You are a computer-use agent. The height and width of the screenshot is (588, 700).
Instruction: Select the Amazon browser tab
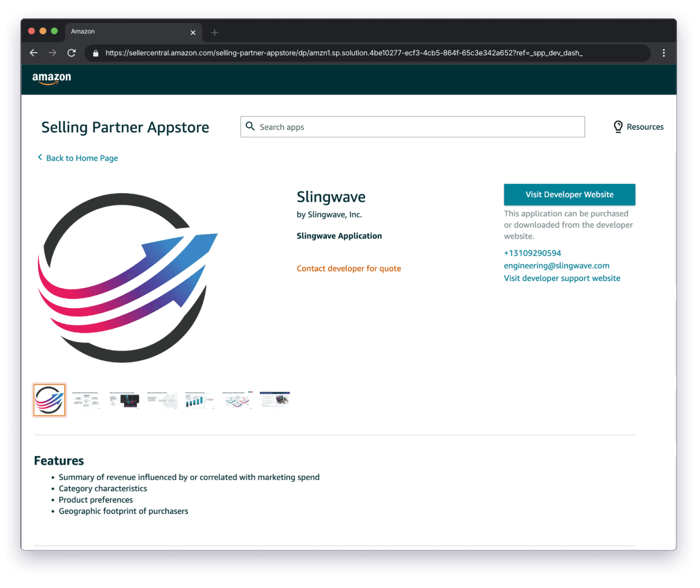tap(133, 32)
